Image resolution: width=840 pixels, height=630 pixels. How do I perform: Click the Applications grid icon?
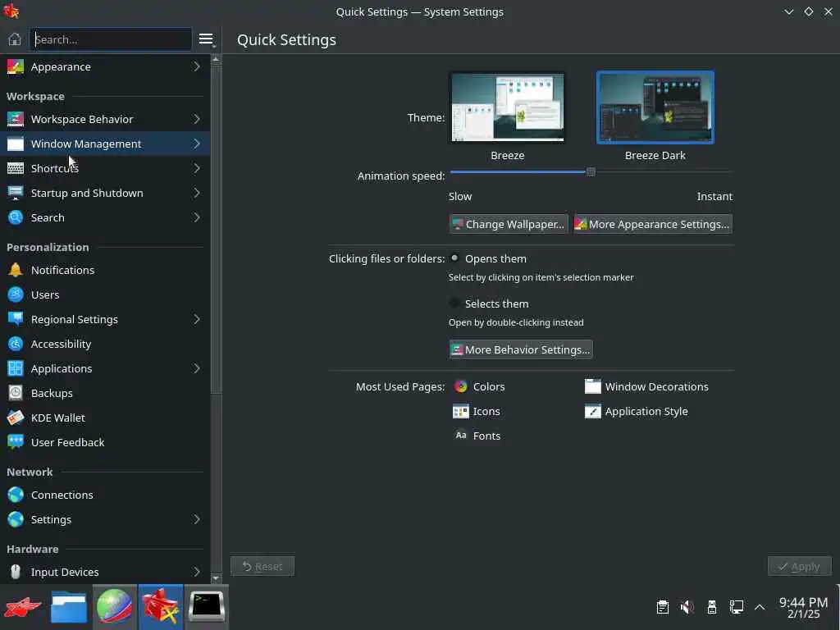pyautogui.click(x=16, y=368)
